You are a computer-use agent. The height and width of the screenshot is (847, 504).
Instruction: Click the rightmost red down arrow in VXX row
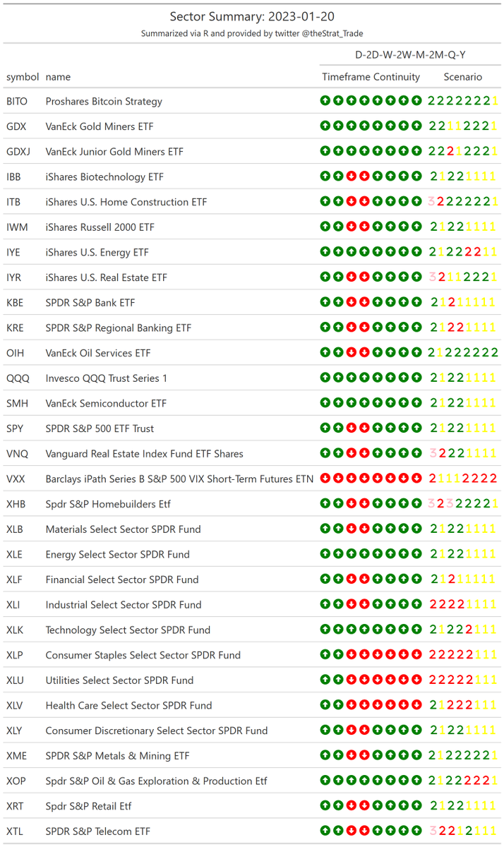click(416, 479)
